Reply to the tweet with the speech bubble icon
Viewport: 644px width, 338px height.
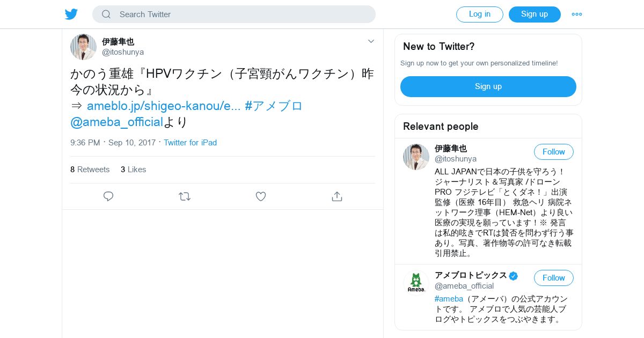click(108, 196)
